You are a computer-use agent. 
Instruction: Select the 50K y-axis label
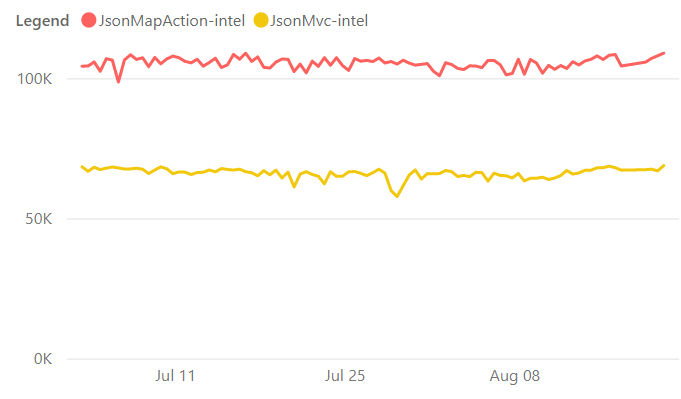click(x=38, y=219)
